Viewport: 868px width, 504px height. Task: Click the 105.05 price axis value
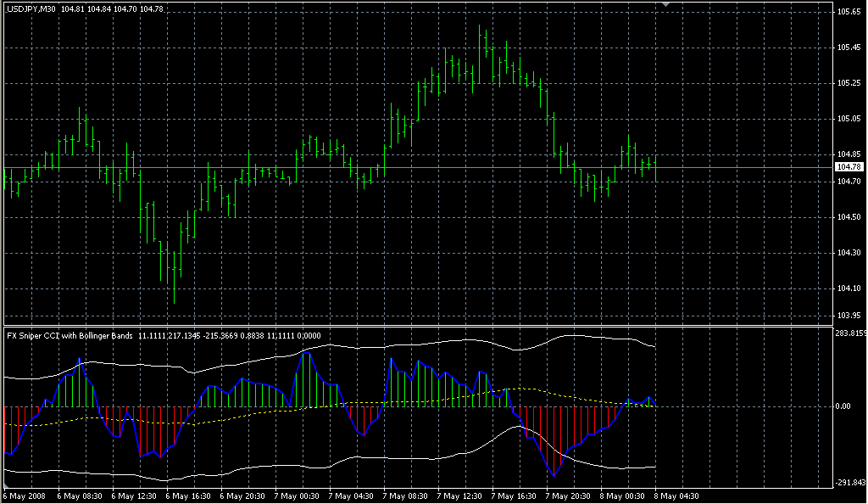849,119
